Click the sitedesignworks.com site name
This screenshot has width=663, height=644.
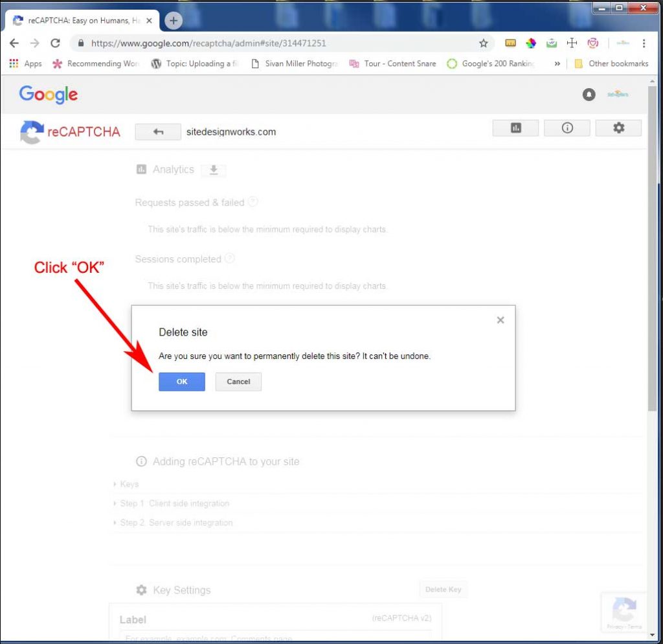point(231,132)
